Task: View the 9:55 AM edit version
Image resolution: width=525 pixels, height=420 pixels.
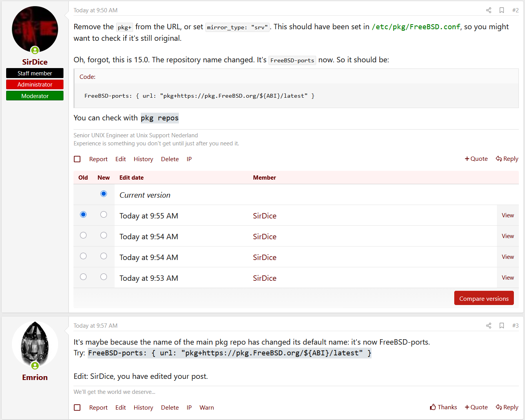Action: 508,215
